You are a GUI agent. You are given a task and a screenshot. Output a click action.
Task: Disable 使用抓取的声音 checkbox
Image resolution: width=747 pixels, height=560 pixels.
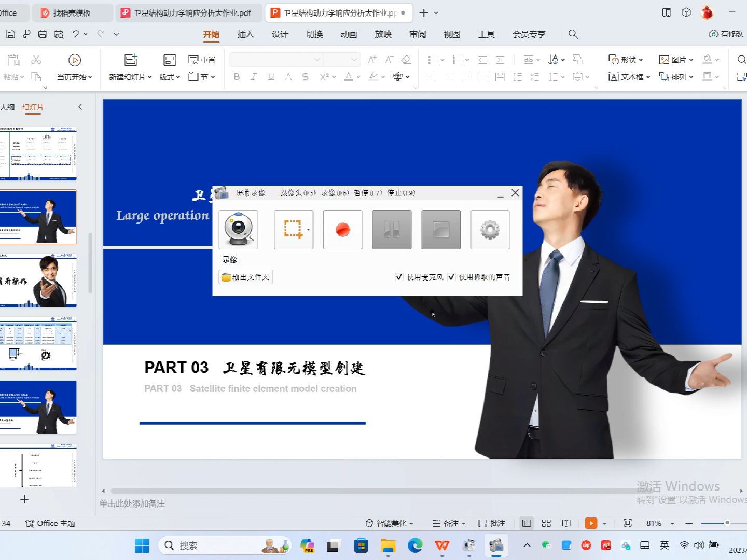point(451,277)
